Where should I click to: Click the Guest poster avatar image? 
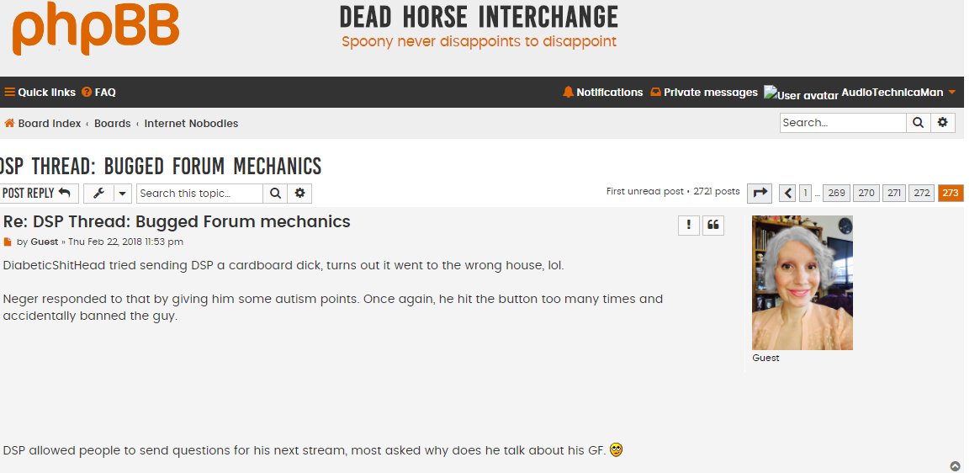802,283
